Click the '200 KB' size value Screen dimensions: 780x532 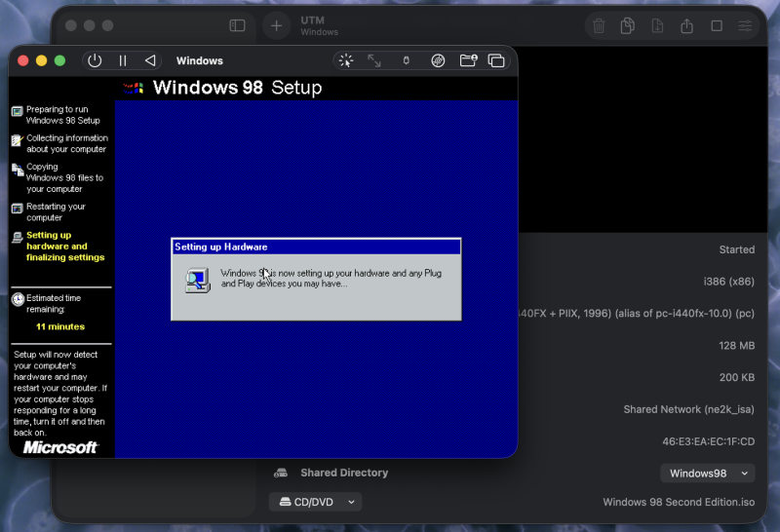coord(737,377)
